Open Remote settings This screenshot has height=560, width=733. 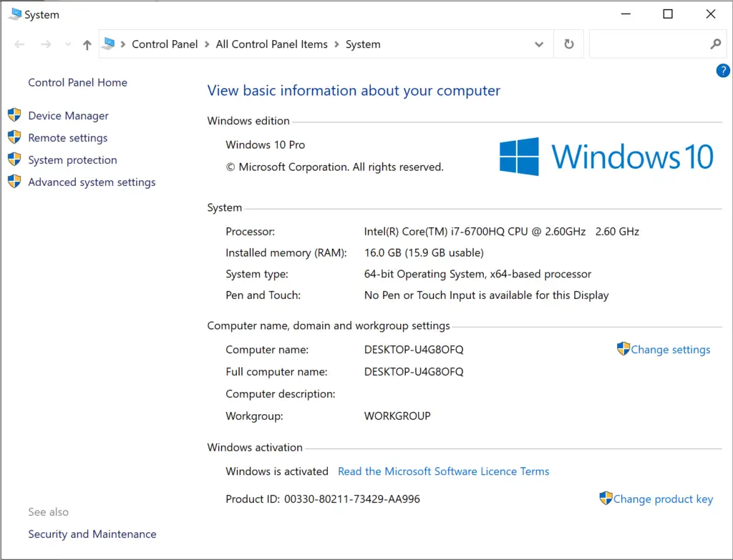[68, 138]
